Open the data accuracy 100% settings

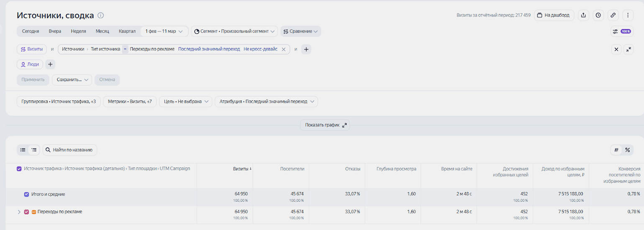(621, 31)
